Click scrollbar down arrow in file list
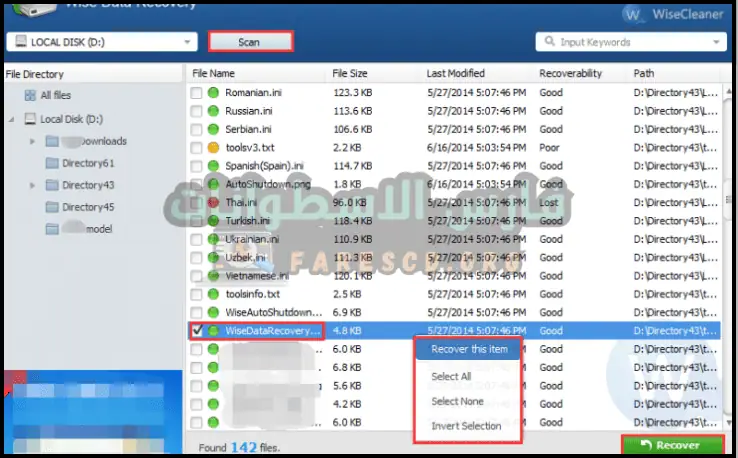The height and width of the screenshot is (458, 738). [x=729, y=422]
